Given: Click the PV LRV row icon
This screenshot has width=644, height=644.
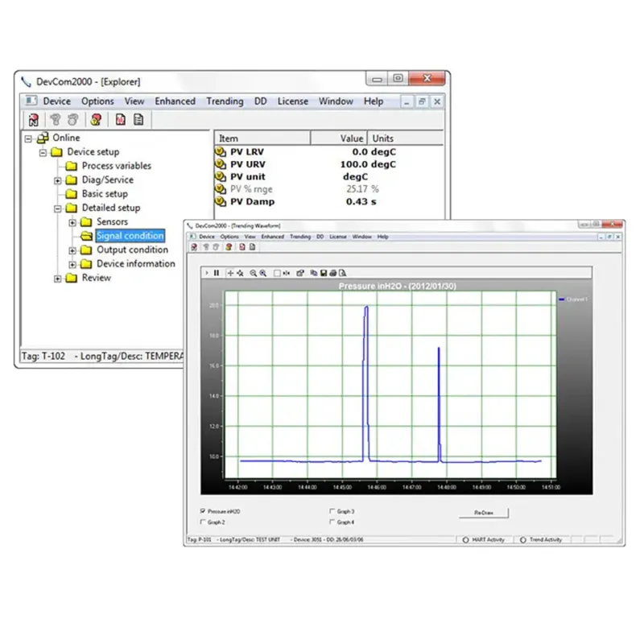Looking at the screenshot, I should (x=221, y=151).
